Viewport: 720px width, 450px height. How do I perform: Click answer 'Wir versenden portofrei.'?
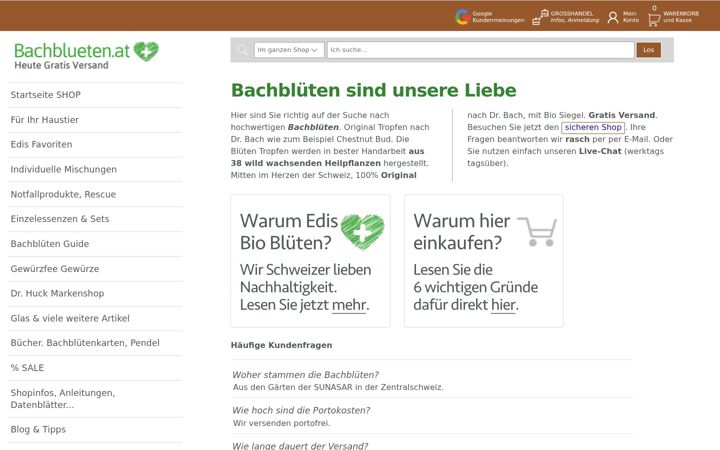click(281, 423)
